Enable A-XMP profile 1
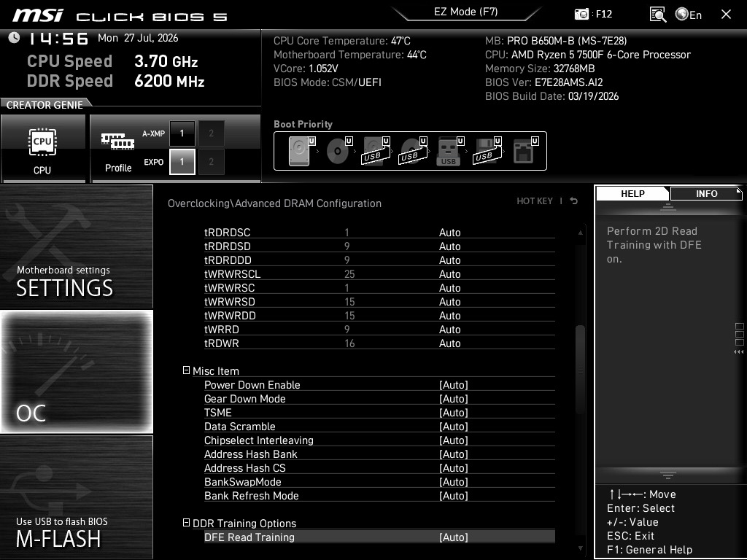This screenshot has height=560, width=747. 182,133
